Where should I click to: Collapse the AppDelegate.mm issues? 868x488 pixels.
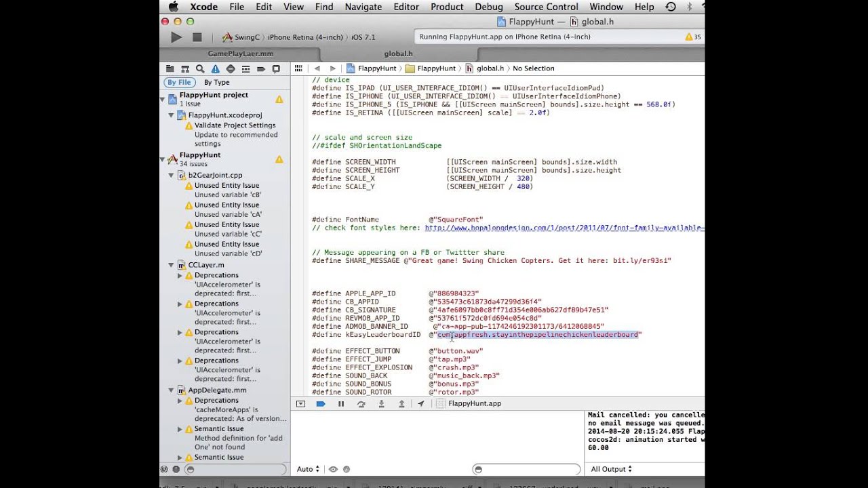click(172, 390)
